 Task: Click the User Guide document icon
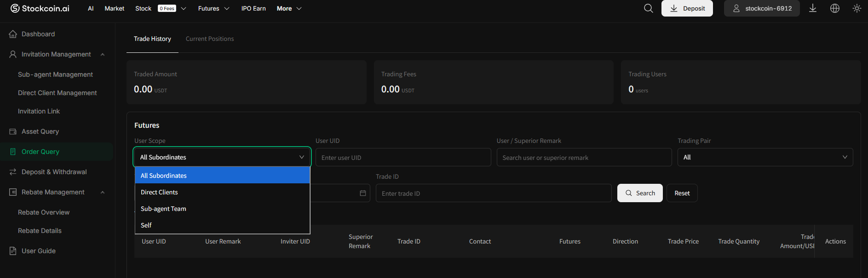pos(13,251)
